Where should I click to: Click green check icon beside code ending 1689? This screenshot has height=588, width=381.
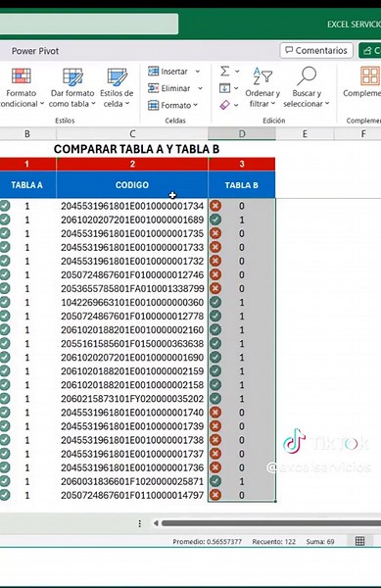[215, 220]
